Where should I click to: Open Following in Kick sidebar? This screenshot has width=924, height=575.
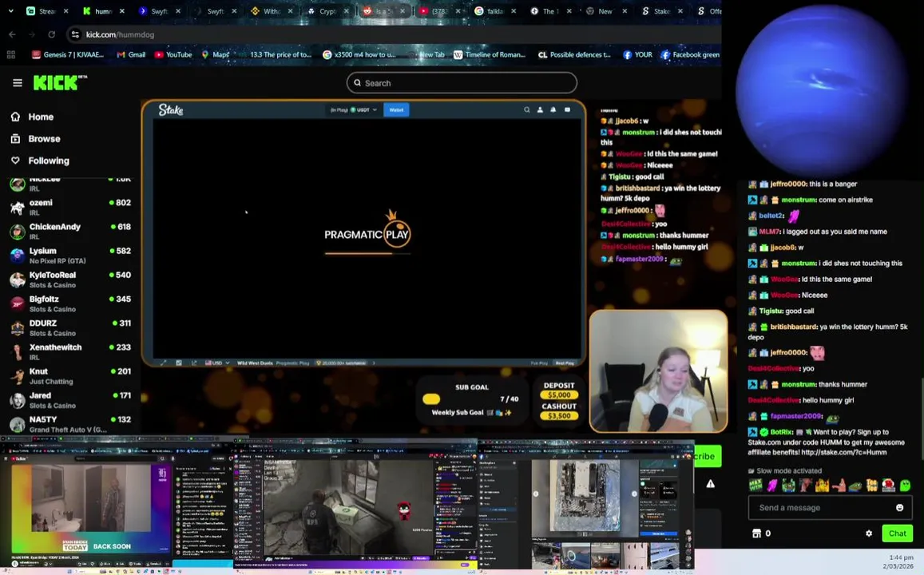40,161
